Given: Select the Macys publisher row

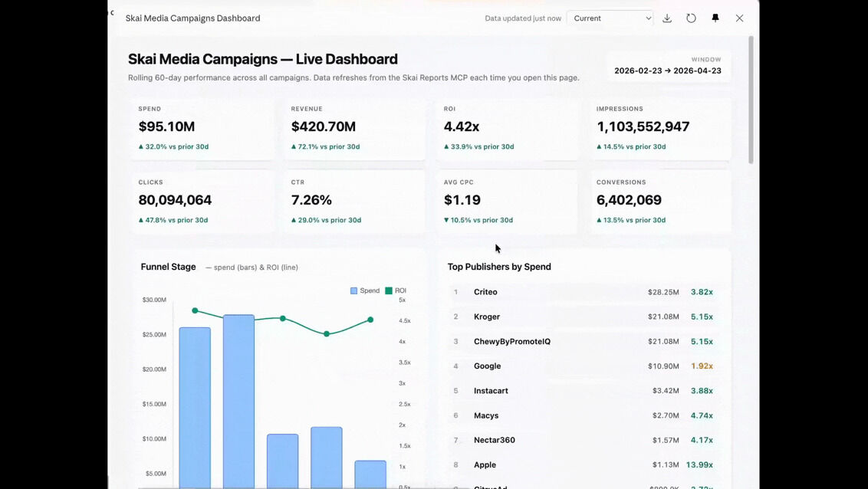Looking at the screenshot, I should (584, 415).
